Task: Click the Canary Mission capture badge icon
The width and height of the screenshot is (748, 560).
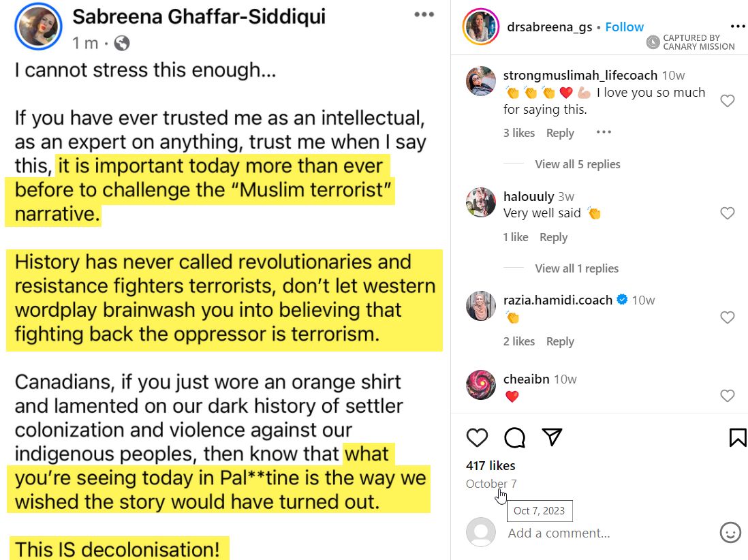Action: coord(653,42)
